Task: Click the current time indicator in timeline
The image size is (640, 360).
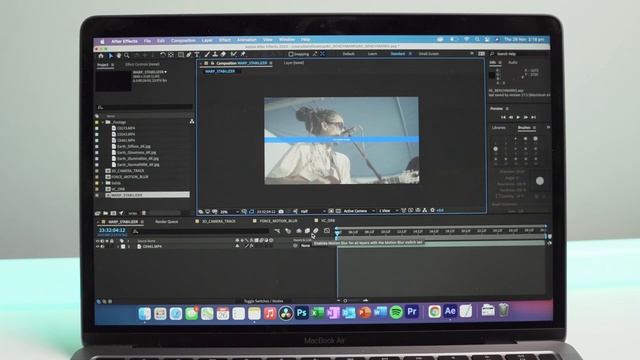Action: [x=337, y=233]
